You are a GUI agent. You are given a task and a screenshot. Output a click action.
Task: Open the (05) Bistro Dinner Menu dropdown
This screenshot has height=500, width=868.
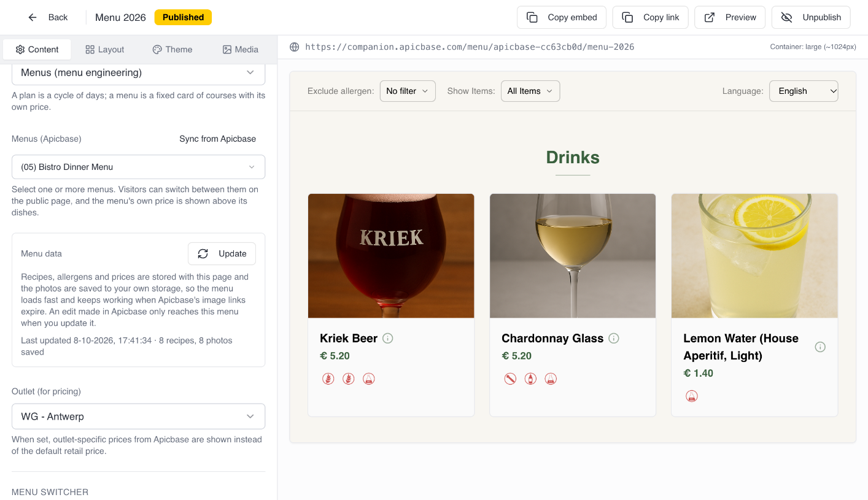[x=138, y=167]
